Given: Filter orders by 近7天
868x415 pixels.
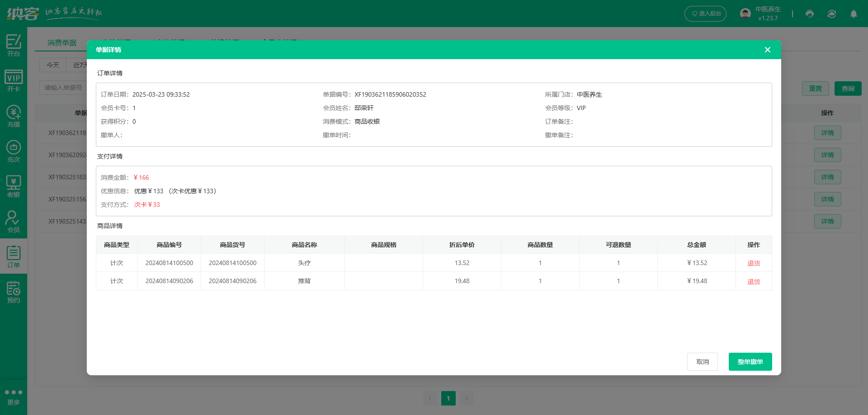Looking at the screenshot, I should point(79,65).
